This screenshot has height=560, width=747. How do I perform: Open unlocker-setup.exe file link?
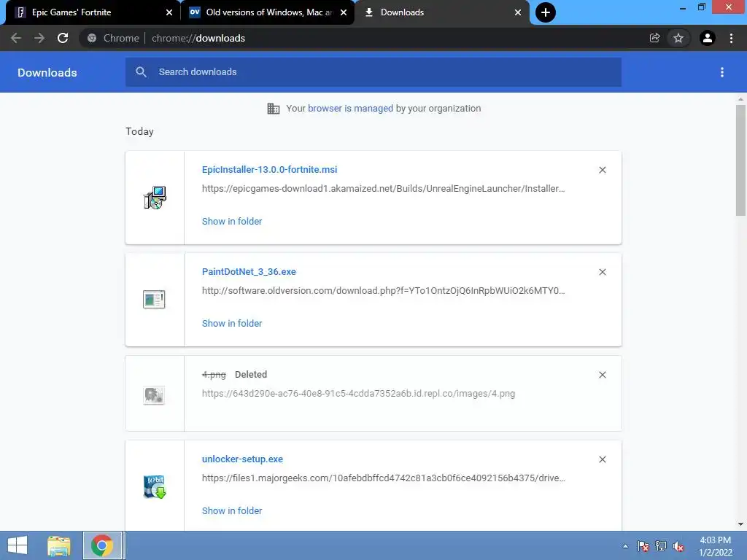[242, 459]
